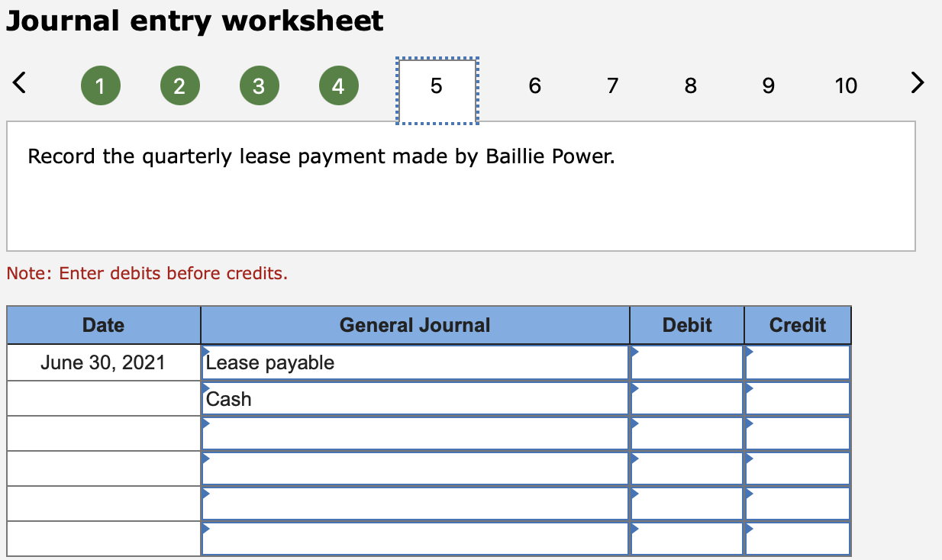Click the 'Enter debits before credits' note
The width and height of the screenshot is (942, 560).
click(147, 273)
